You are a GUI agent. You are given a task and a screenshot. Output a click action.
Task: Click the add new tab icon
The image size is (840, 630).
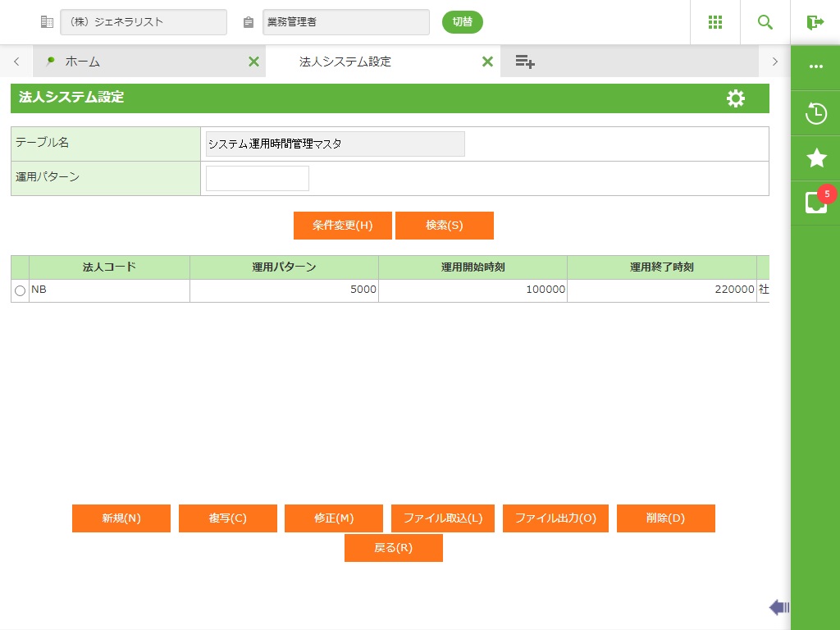(x=525, y=62)
